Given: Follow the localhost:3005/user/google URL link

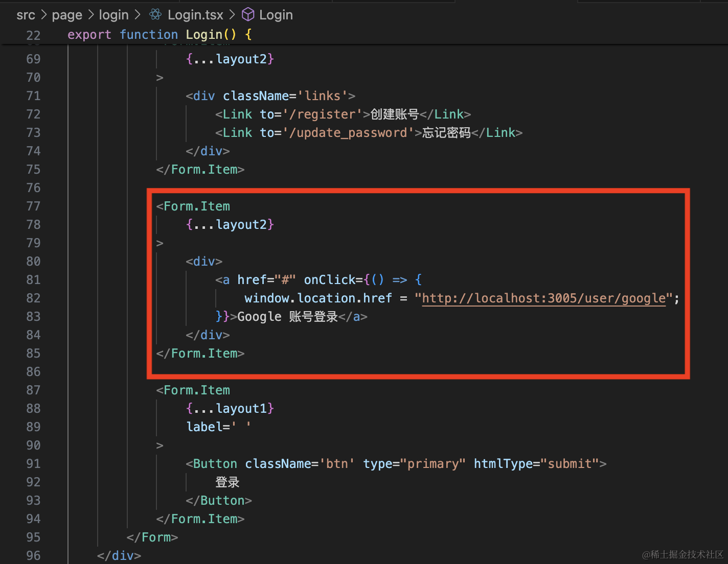Looking at the screenshot, I should (x=543, y=298).
